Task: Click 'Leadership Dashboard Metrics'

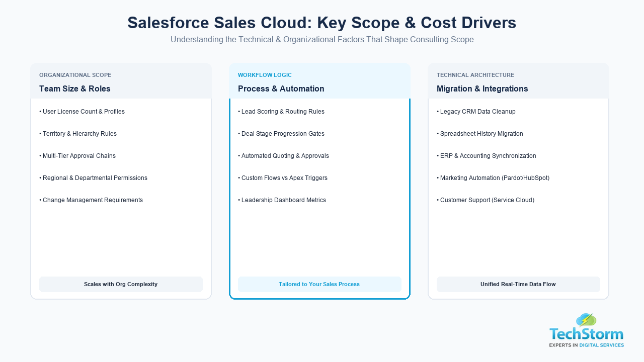Action: coord(282,200)
